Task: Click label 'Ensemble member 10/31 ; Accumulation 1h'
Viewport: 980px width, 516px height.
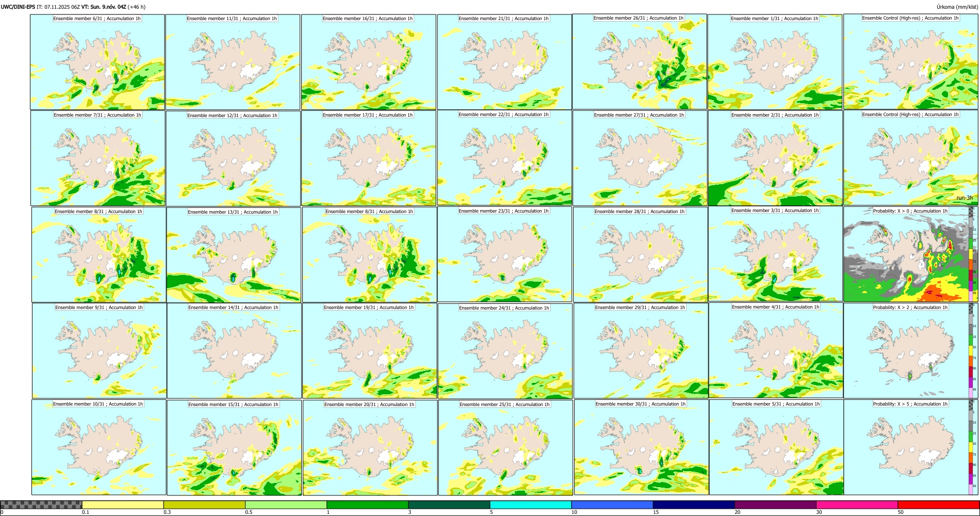Action: [x=98, y=404]
